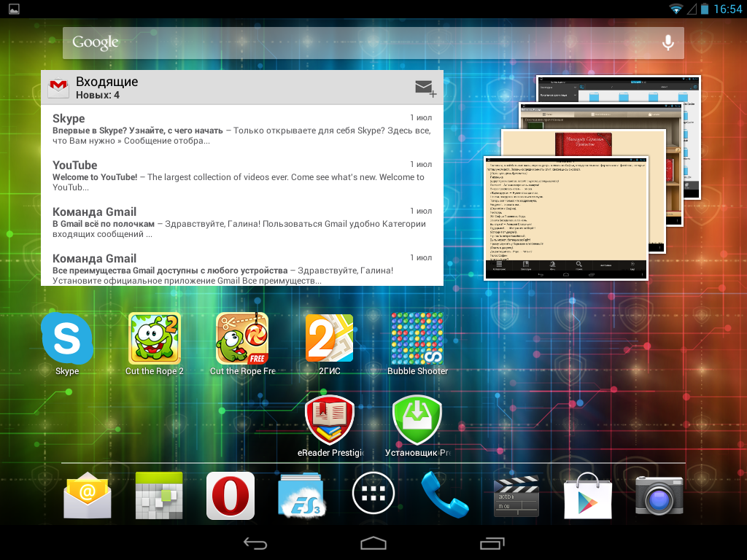The height and width of the screenshot is (560, 747).
Task: Open the Skype app
Action: coord(67,339)
